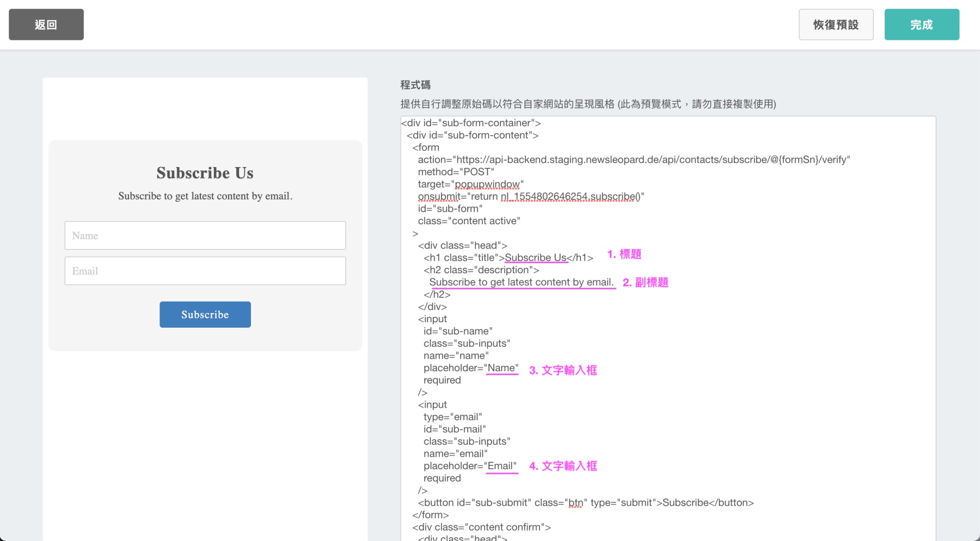
Task: Click the action URL line in the code
Action: click(634, 159)
